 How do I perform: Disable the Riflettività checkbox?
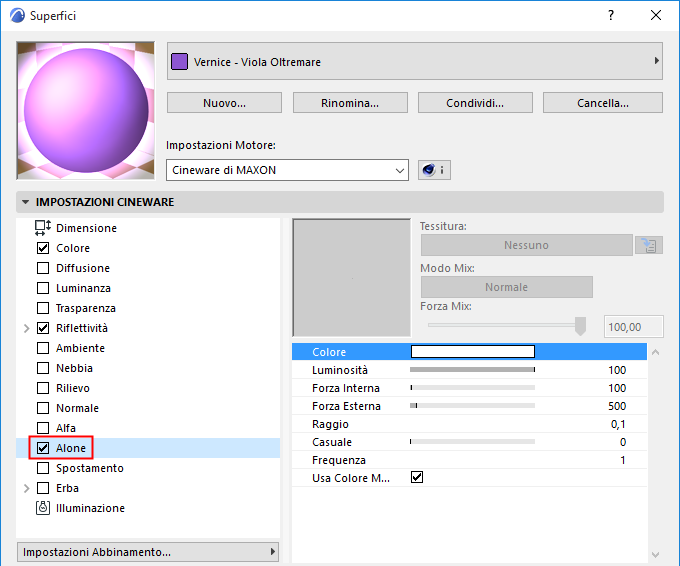43,328
